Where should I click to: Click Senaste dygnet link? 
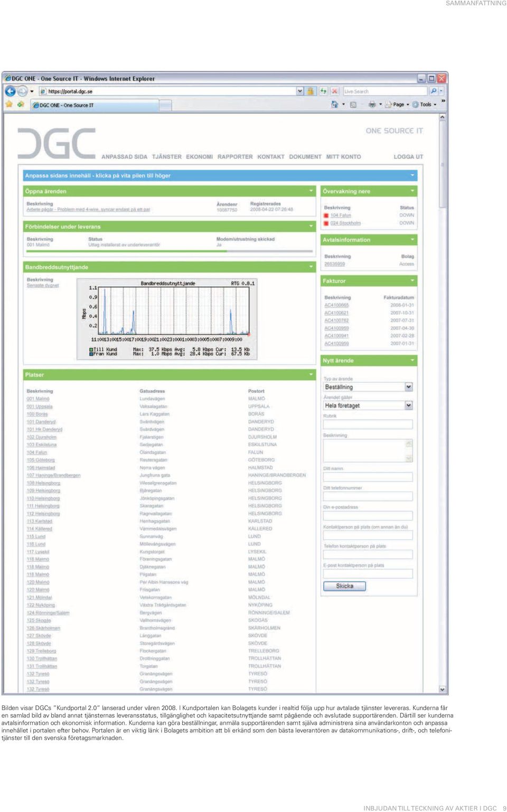(43, 286)
